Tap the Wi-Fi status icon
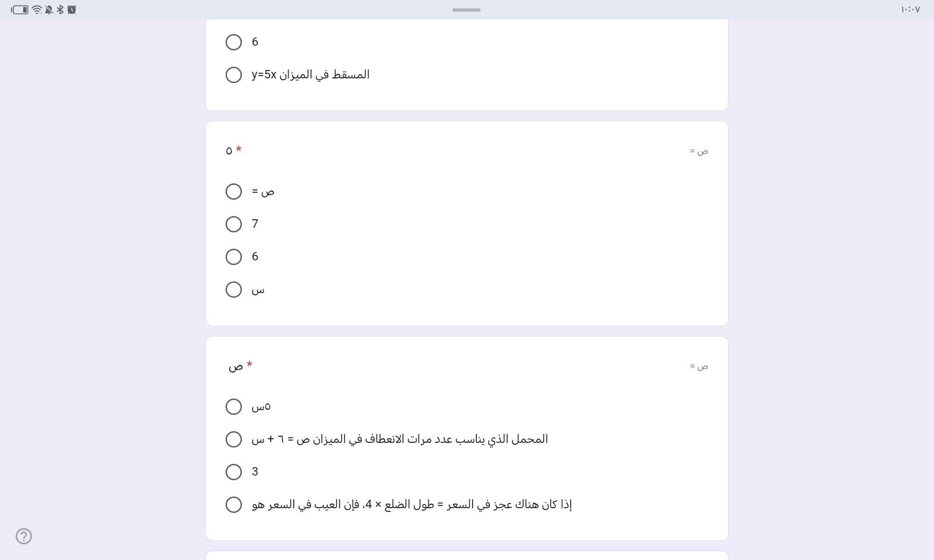This screenshot has height=560, width=934. (x=37, y=10)
